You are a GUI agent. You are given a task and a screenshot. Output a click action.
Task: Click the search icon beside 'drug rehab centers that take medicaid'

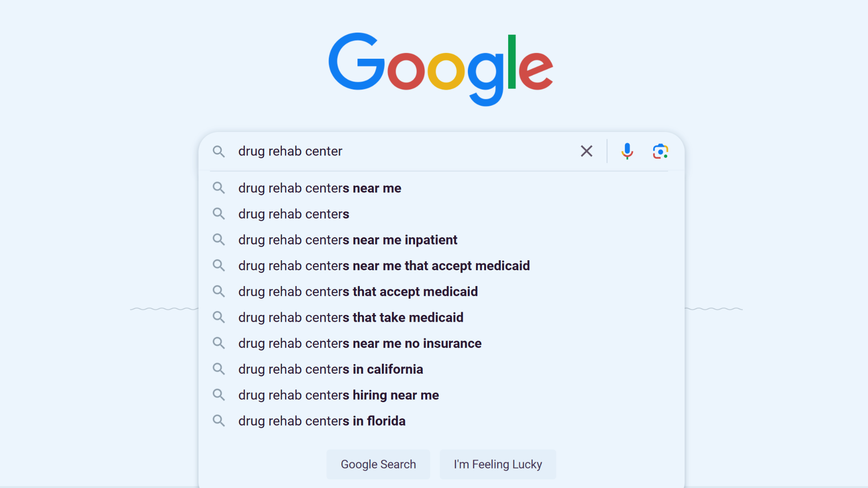pos(219,317)
